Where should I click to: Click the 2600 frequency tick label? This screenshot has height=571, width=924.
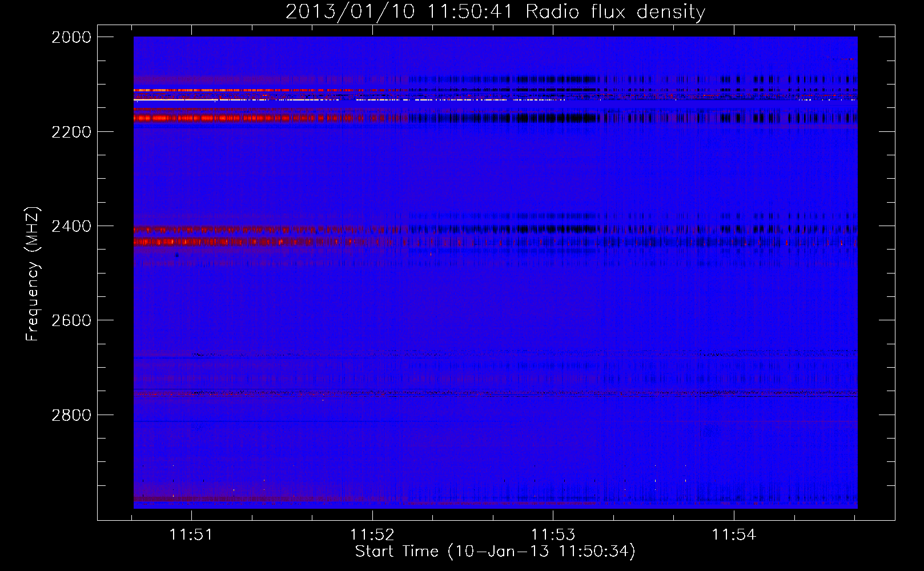(71, 320)
